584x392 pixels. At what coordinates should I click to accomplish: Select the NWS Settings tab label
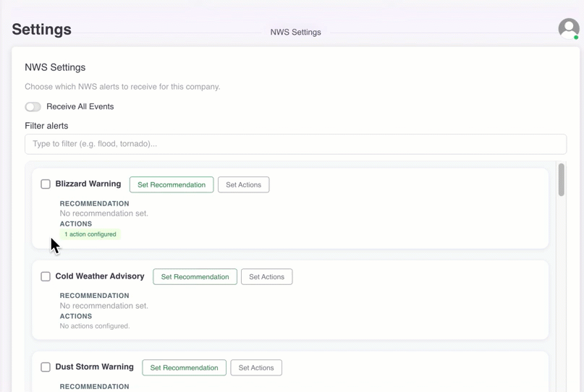click(295, 33)
